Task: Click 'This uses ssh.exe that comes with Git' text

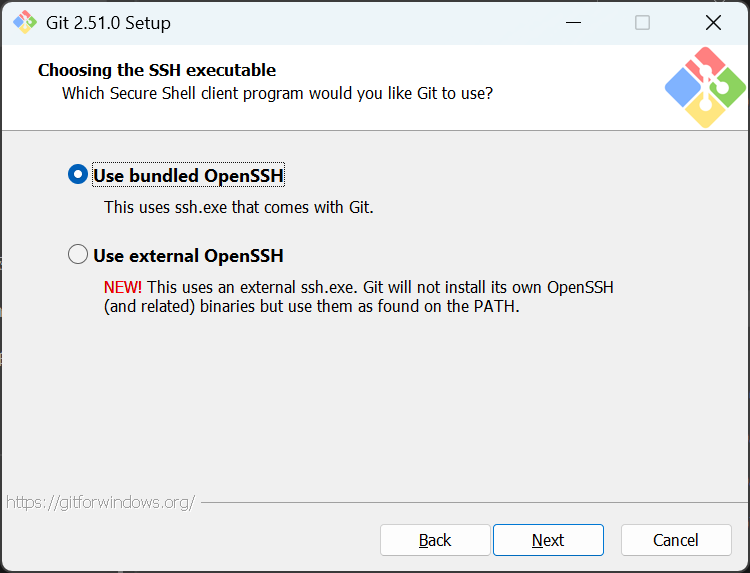Action: 238,208
